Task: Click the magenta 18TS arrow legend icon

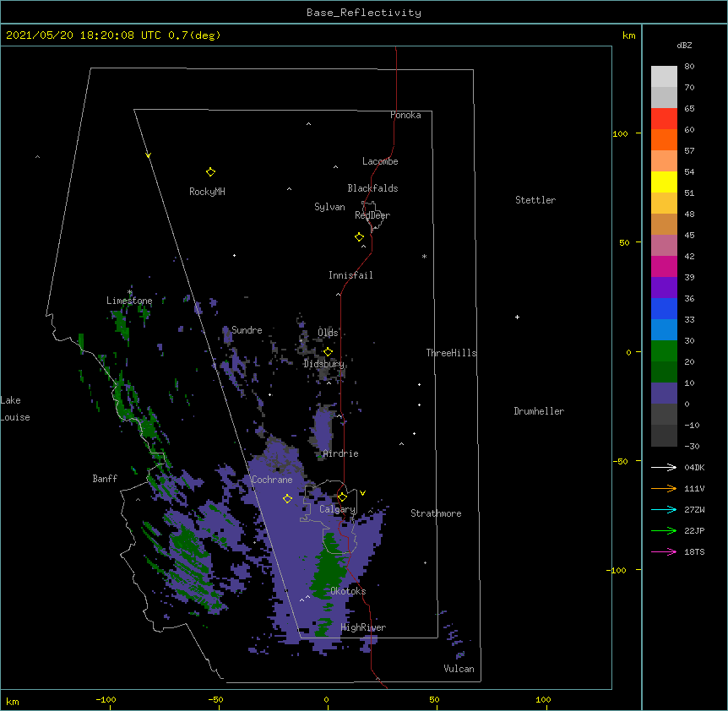Action: tap(664, 551)
